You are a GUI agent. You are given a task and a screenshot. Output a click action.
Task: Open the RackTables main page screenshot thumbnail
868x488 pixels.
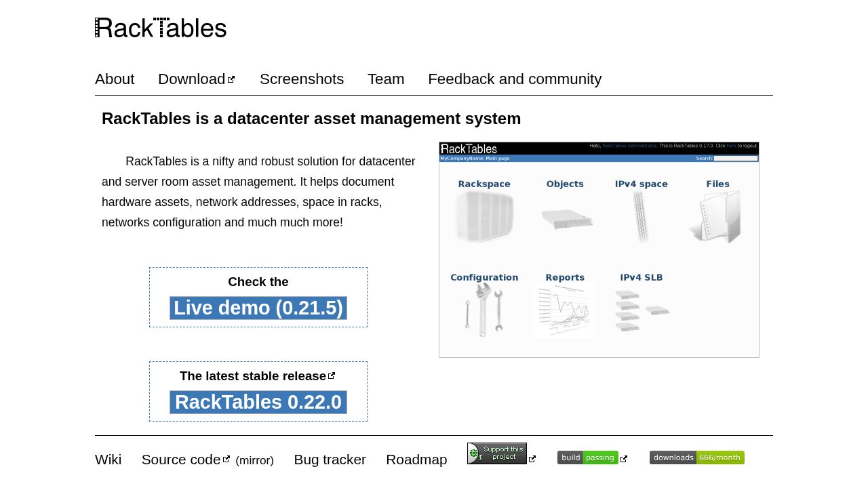pyautogui.click(x=599, y=249)
